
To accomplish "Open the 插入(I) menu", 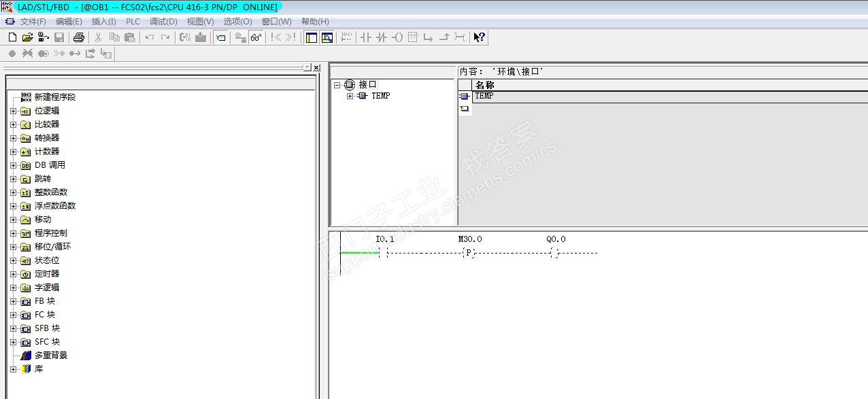I will (104, 22).
